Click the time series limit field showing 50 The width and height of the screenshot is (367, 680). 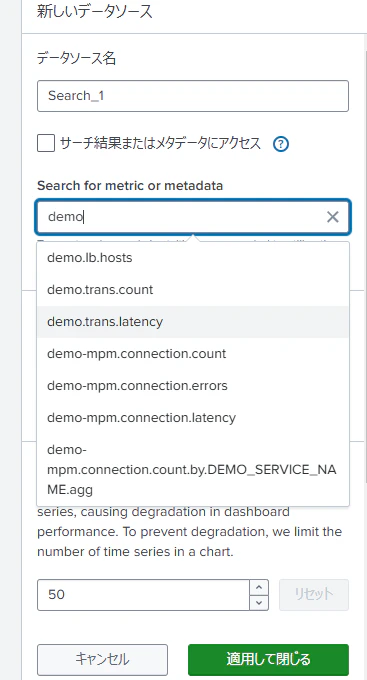pyautogui.click(x=144, y=595)
